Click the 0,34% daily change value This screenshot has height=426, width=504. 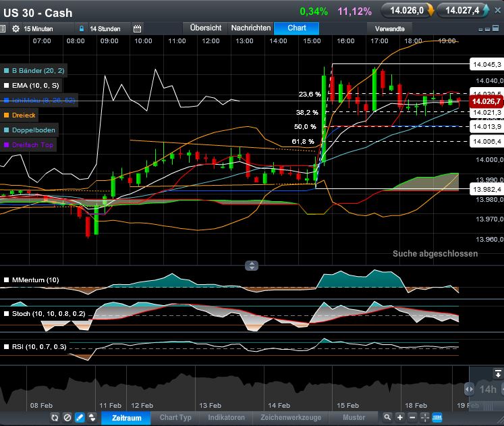314,11
